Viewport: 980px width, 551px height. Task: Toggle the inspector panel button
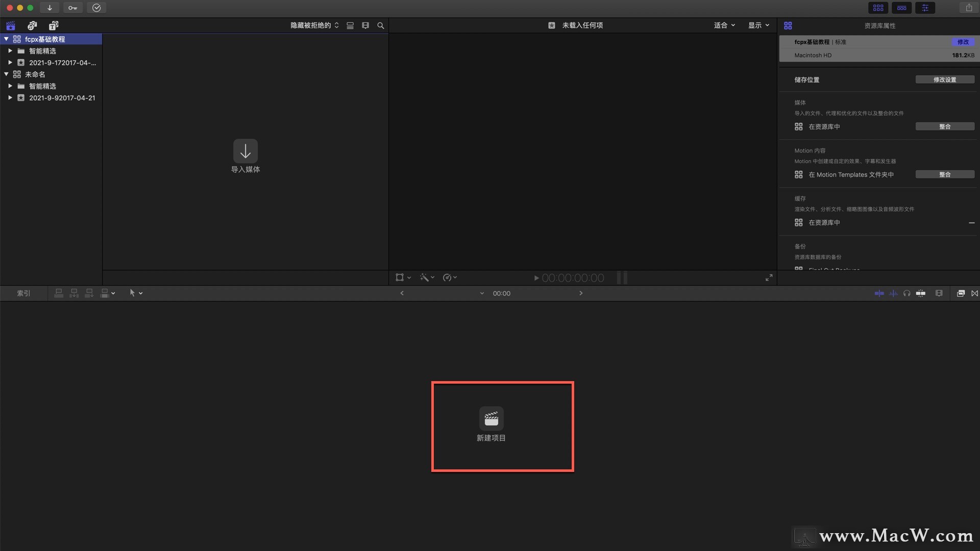click(925, 8)
